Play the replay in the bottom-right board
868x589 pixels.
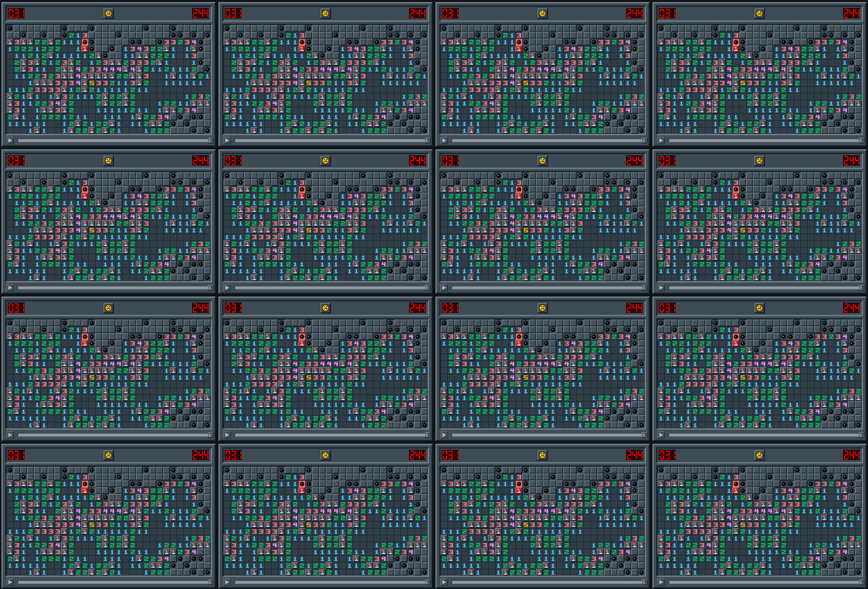(661, 582)
